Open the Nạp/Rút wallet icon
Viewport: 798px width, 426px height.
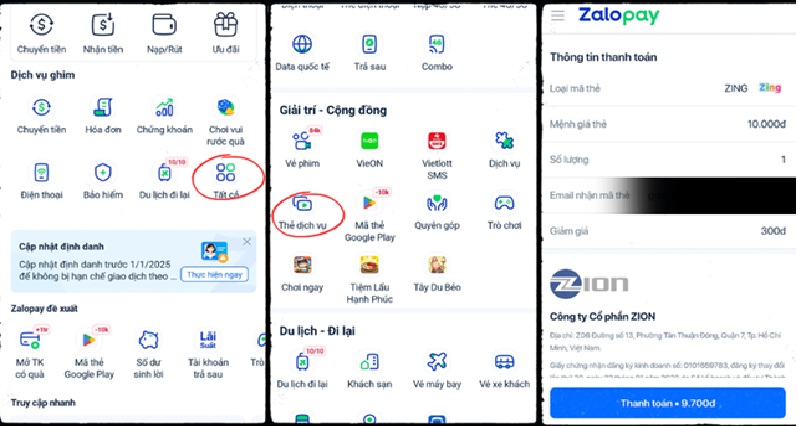point(164,24)
